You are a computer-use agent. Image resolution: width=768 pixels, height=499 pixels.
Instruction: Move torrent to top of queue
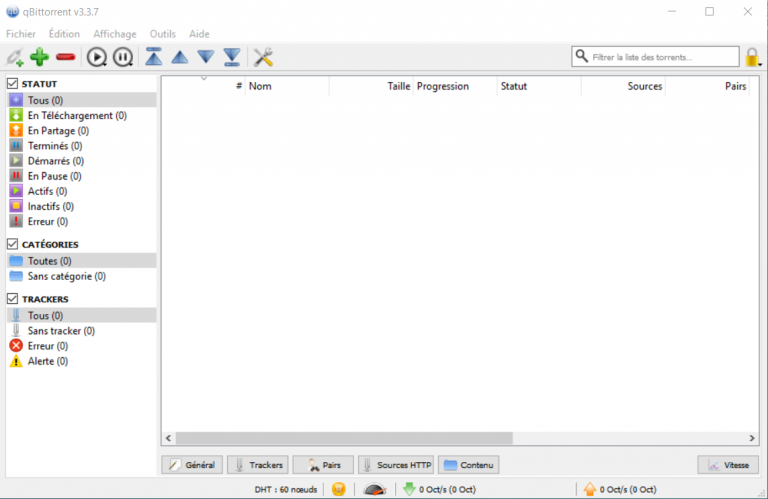154,57
